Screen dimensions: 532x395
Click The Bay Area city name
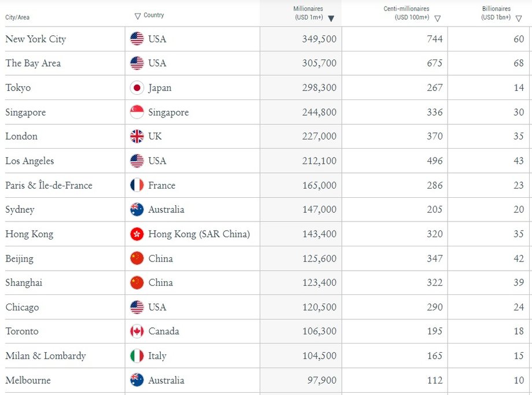coord(33,64)
